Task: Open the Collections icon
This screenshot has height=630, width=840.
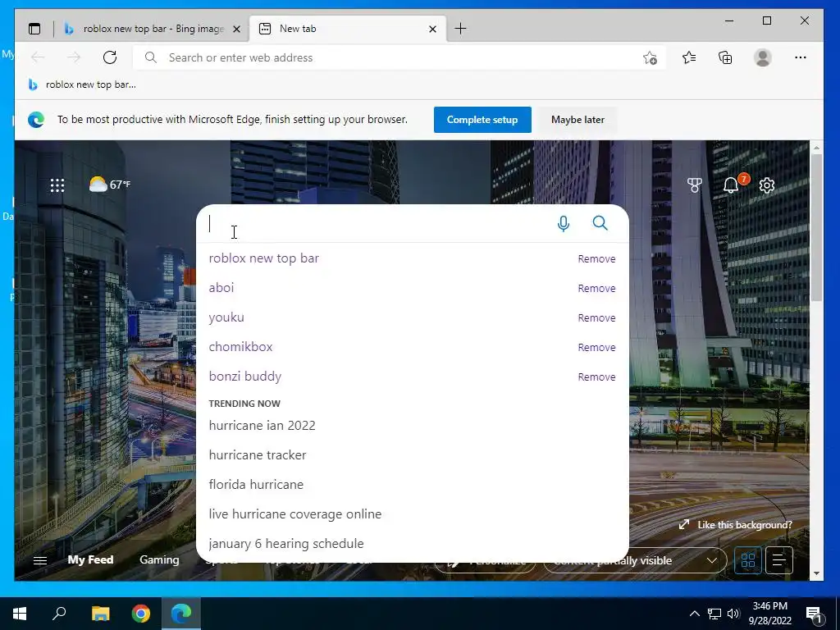Action: click(x=725, y=57)
